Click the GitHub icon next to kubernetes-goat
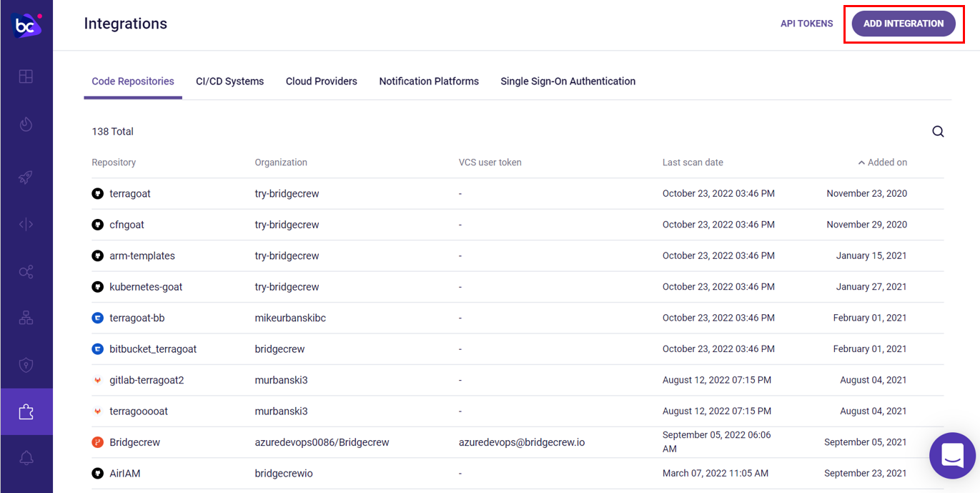This screenshot has width=980, height=493. (x=98, y=287)
